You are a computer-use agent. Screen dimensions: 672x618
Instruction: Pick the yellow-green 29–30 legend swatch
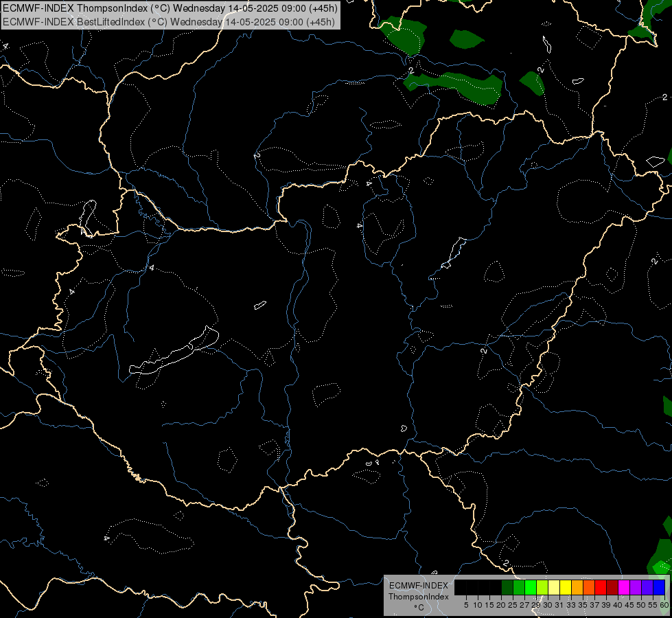coord(542,587)
